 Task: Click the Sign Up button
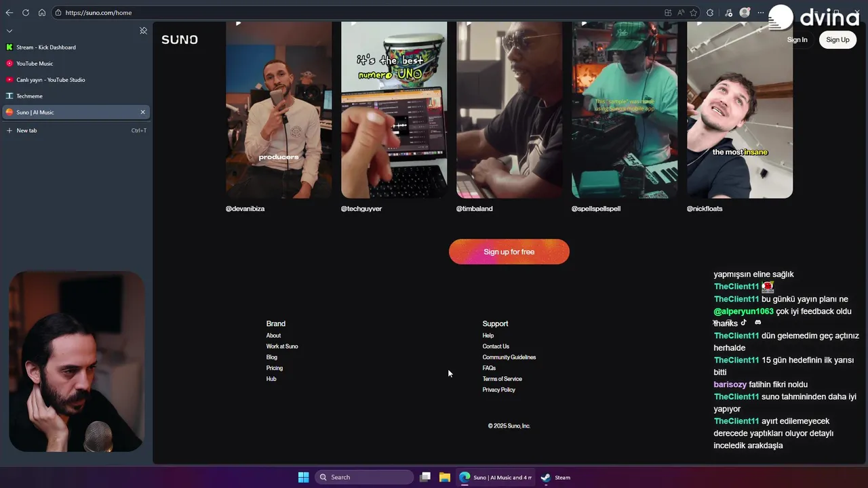point(837,39)
